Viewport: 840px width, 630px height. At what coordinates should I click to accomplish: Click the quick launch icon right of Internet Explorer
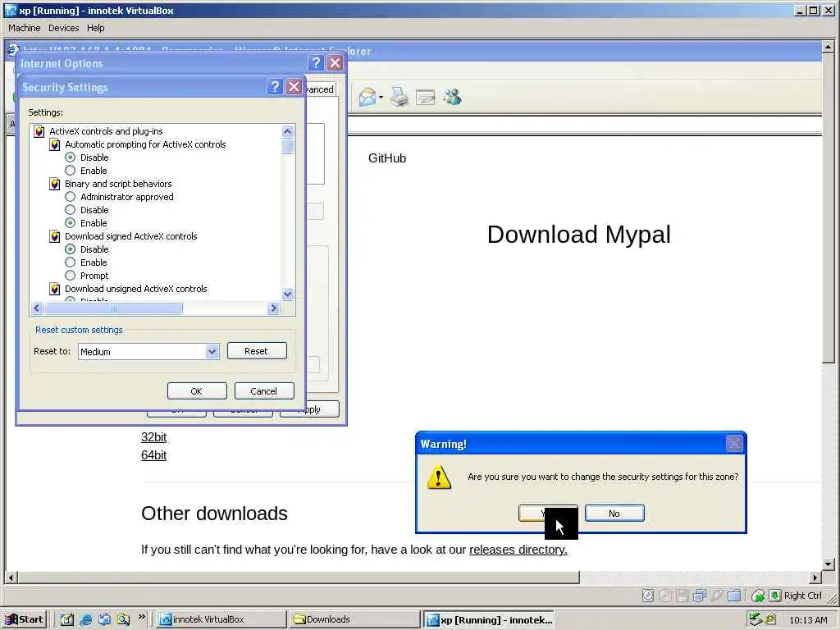(x=104, y=619)
